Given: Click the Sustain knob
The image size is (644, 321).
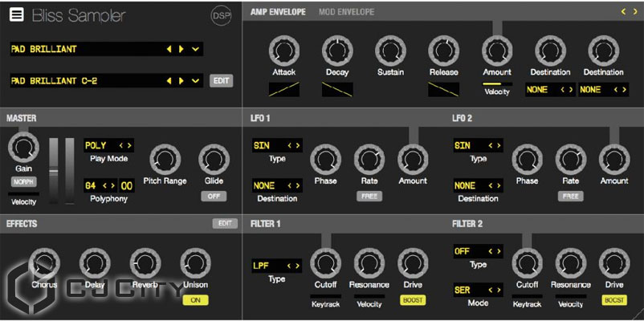Looking at the screenshot, I should (390, 51).
